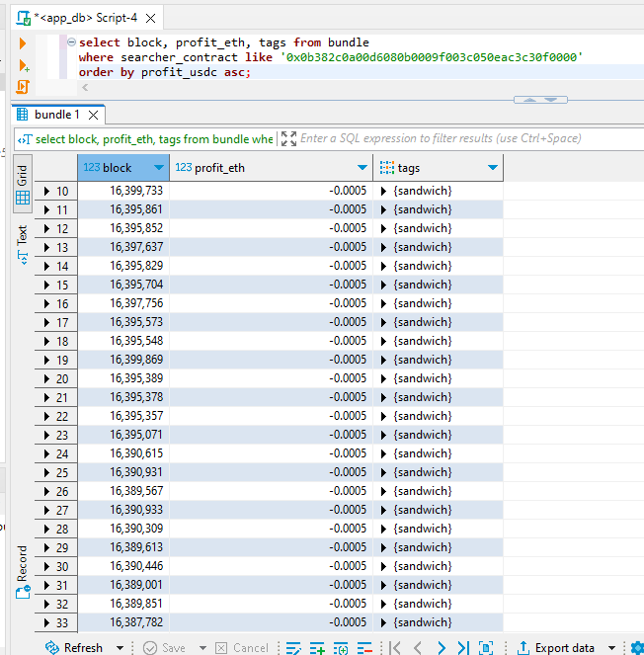644x655 pixels.
Task: Close the bundle 1 results tab
Action: click(94, 116)
